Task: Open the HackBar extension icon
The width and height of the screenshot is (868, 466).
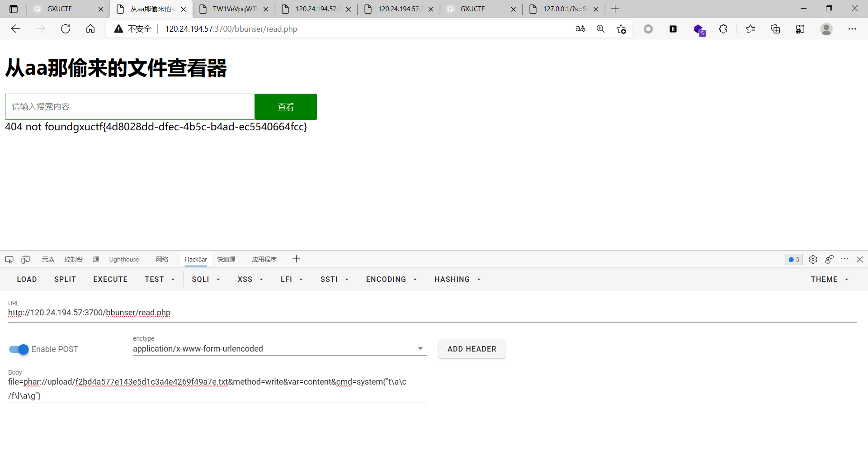Action: tap(673, 29)
